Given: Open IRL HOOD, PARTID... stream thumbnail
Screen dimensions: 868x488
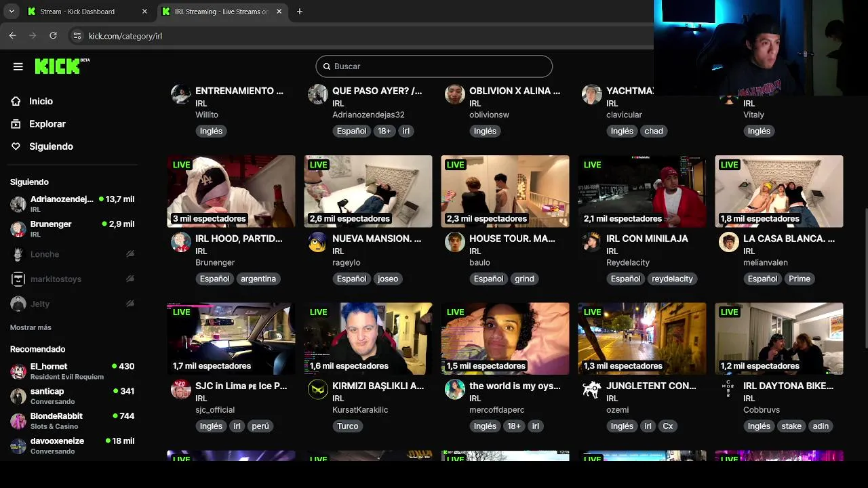Looking at the screenshot, I should pos(231,191).
